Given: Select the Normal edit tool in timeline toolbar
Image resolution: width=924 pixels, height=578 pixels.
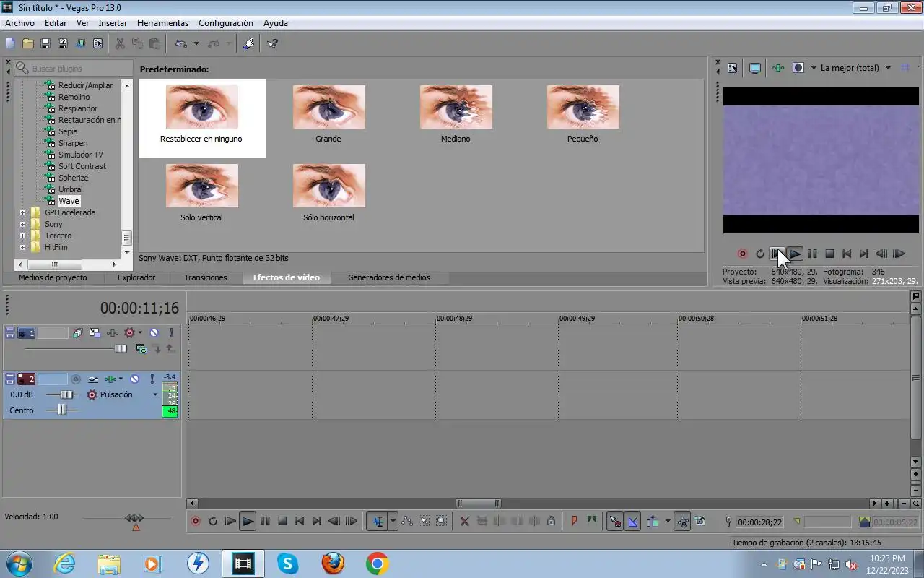Looking at the screenshot, I should (x=378, y=521).
